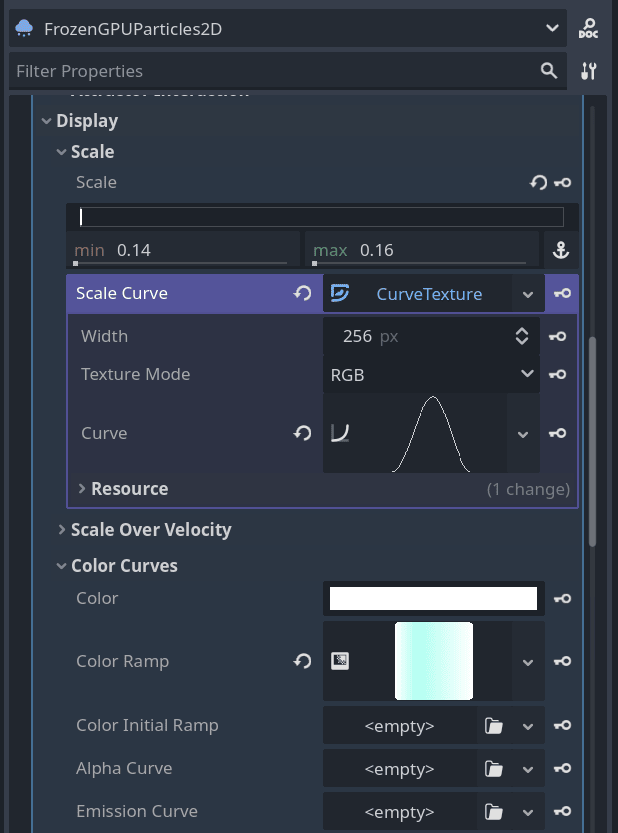Image resolution: width=618 pixels, height=833 pixels.
Task: Click the white Color swatch
Action: pos(432,598)
